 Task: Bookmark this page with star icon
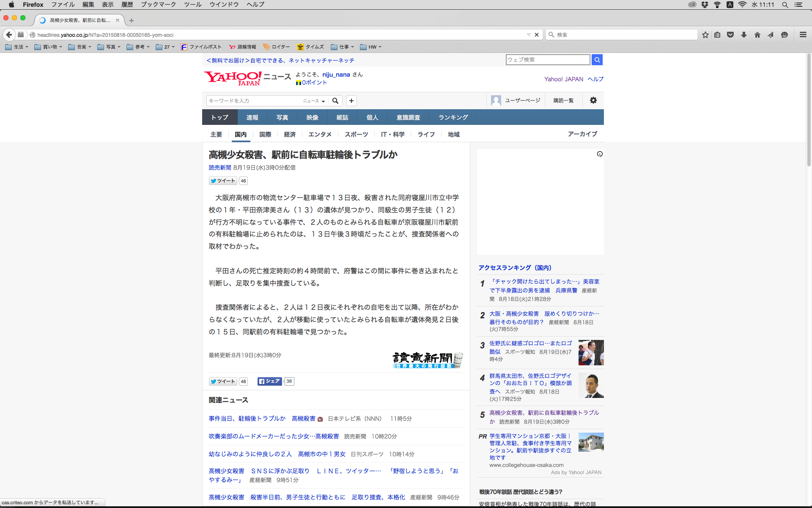[x=705, y=35]
